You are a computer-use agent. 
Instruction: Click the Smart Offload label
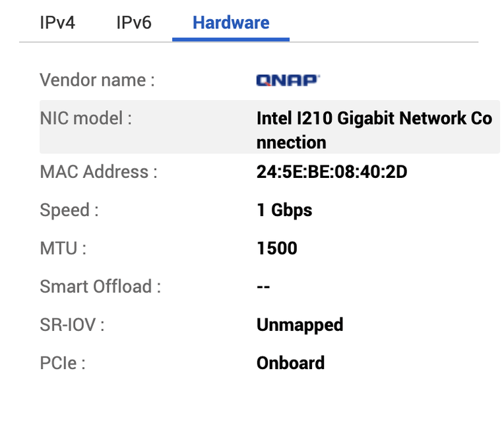pos(100,287)
